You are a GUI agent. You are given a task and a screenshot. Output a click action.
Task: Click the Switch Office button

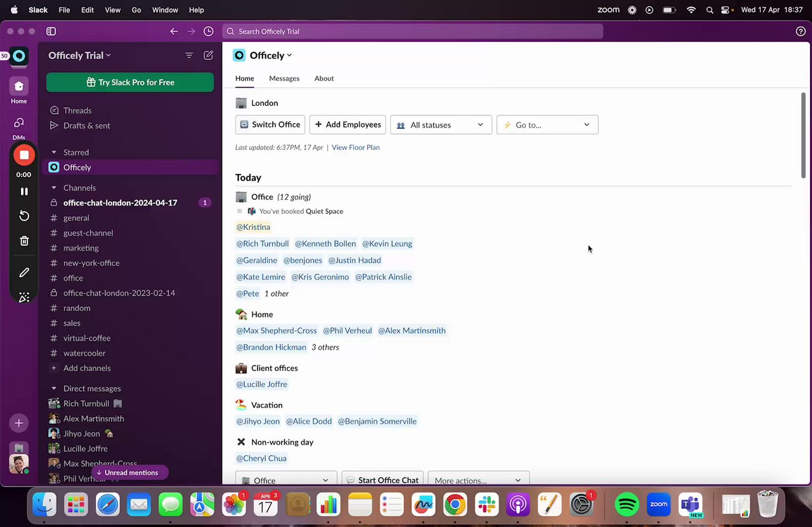270,125
